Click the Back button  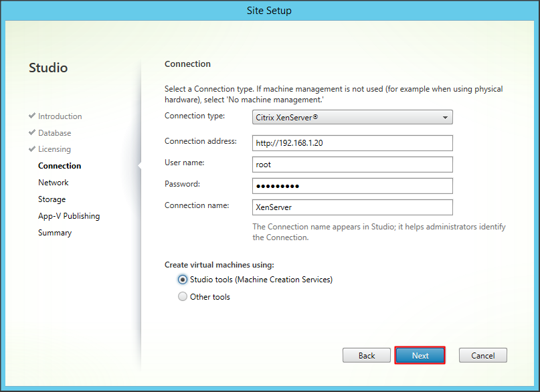pyautogui.click(x=366, y=355)
